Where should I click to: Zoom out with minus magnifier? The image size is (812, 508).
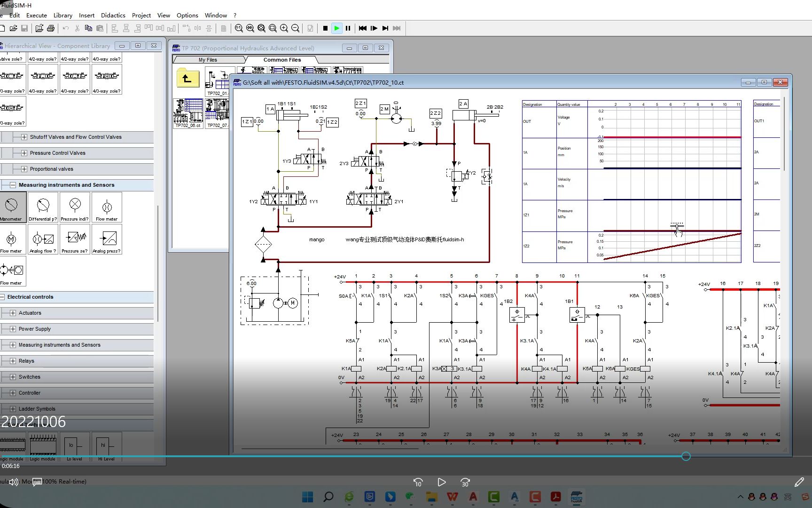(296, 28)
